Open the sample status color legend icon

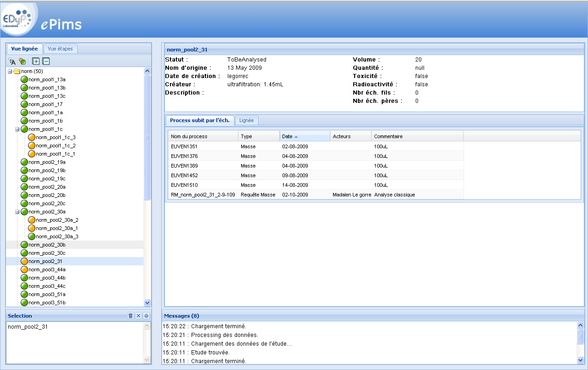[22, 61]
